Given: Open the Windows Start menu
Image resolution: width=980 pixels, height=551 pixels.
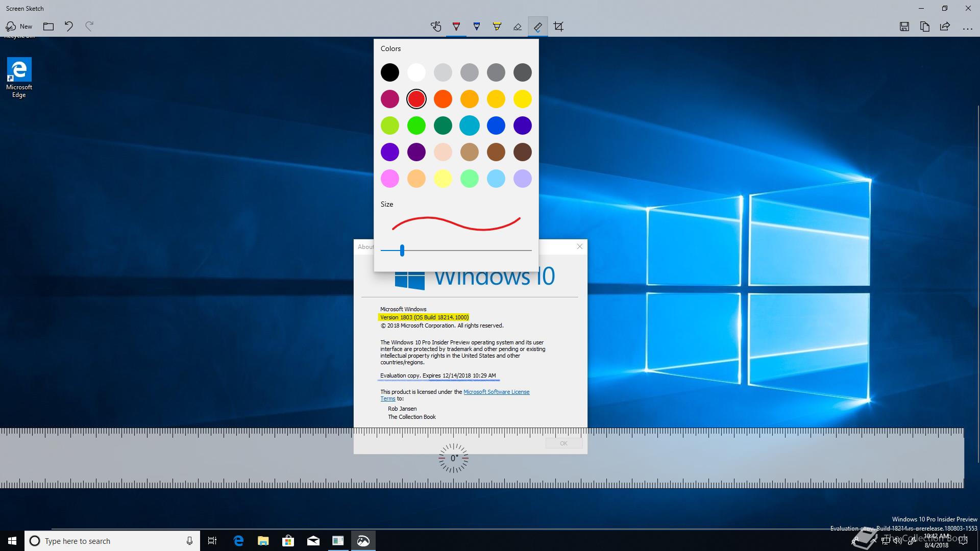Looking at the screenshot, I should pyautogui.click(x=12, y=541).
